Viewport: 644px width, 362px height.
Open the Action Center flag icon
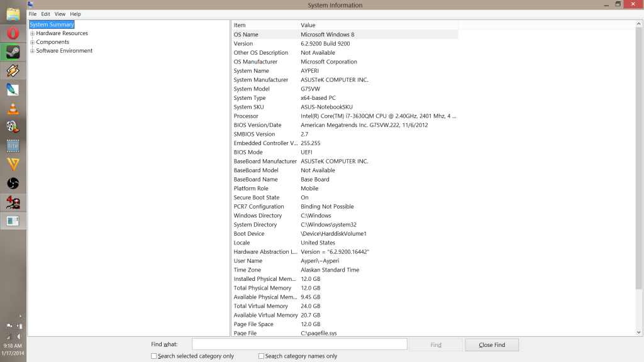(9, 326)
